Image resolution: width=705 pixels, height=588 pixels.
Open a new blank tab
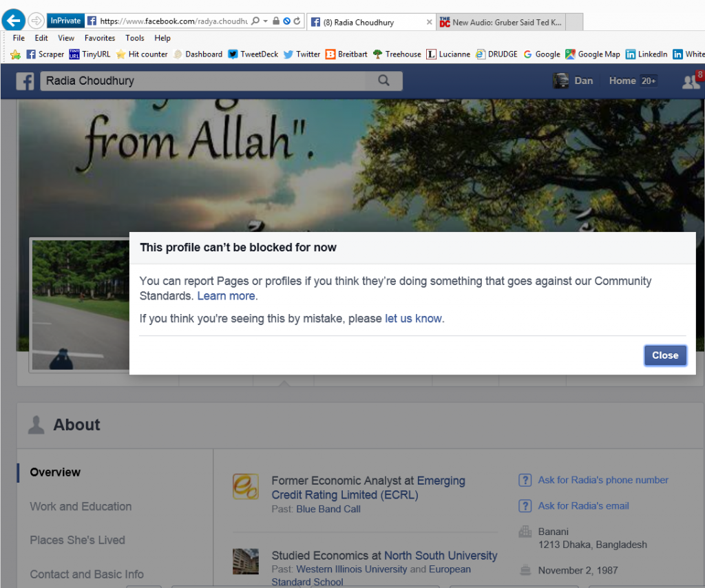coord(574,23)
